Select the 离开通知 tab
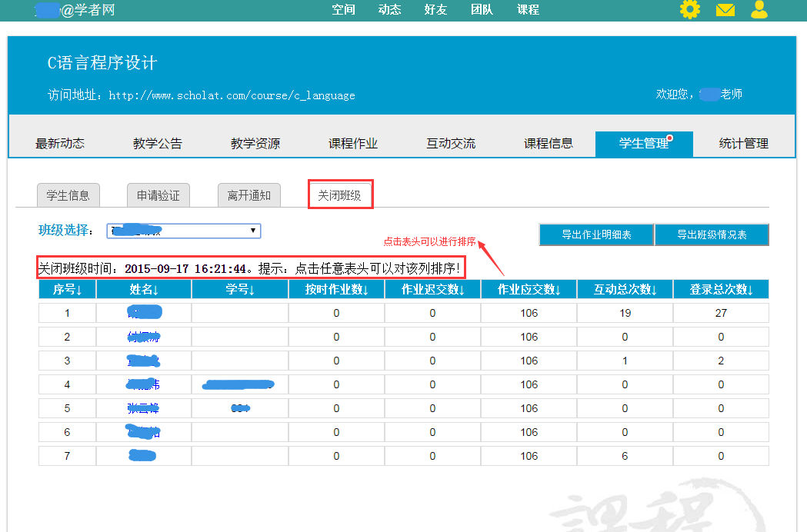The width and height of the screenshot is (807, 532). coord(249,195)
